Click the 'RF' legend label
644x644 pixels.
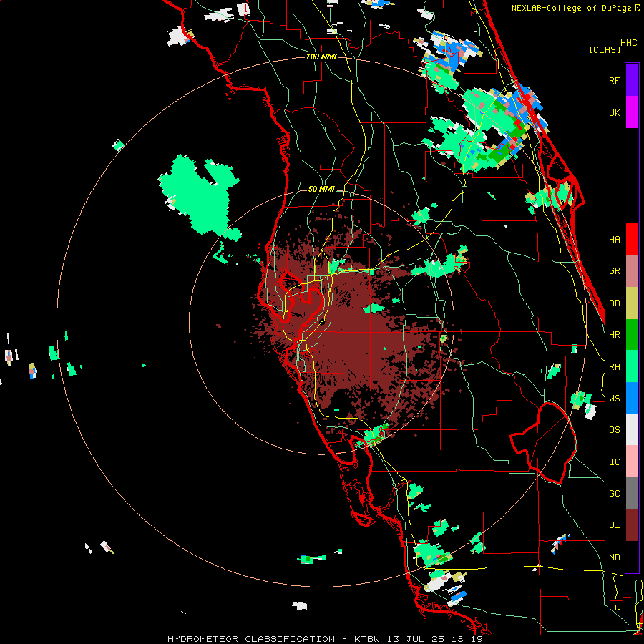pos(614,80)
